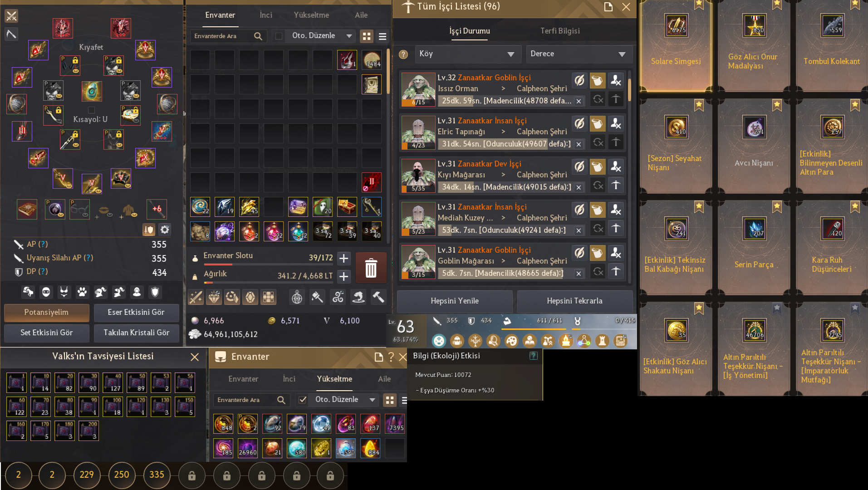Toggle the Kısayol: U checkbox
Viewport: 868px width, 490px height.
pos(91,110)
